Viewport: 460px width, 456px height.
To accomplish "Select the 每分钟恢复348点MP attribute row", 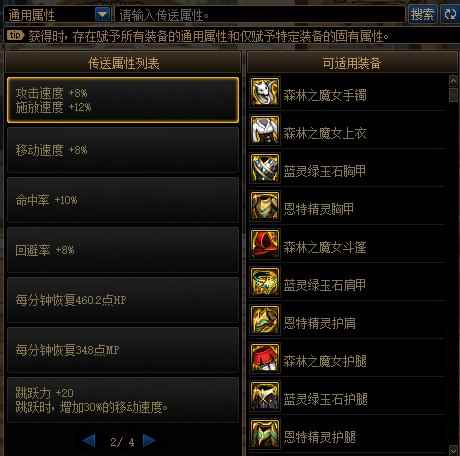I will click(123, 350).
